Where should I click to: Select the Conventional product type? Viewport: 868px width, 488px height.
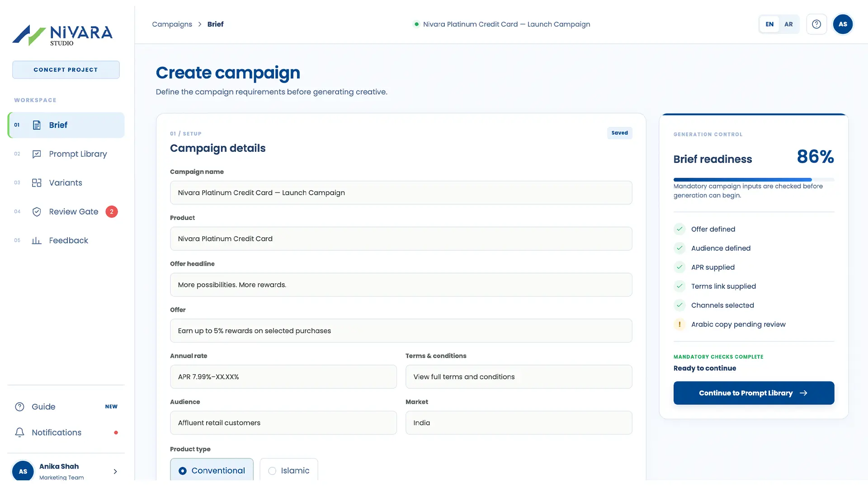click(212, 470)
